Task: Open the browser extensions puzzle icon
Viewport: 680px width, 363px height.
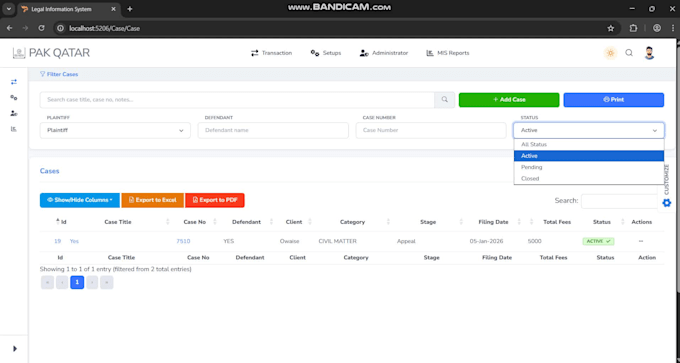Action: [x=633, y=28]
